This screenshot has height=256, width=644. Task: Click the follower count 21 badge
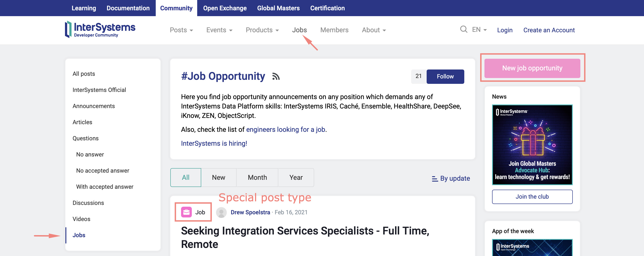pos(419,76)
